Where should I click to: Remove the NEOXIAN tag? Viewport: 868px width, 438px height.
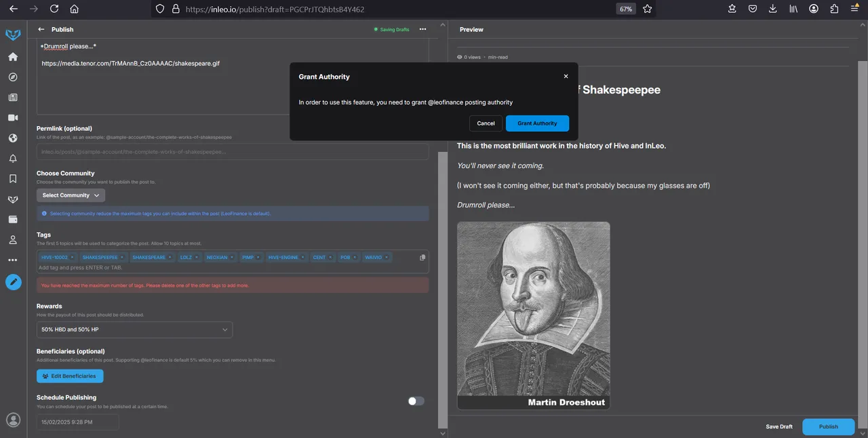pos(233,258)
